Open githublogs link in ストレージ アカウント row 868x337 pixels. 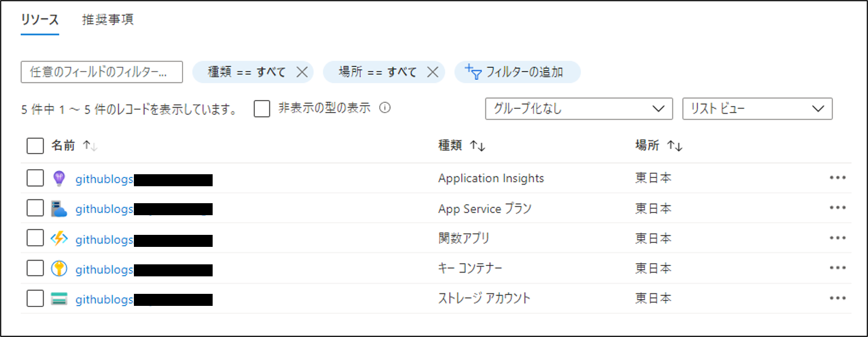click(104, 299)
